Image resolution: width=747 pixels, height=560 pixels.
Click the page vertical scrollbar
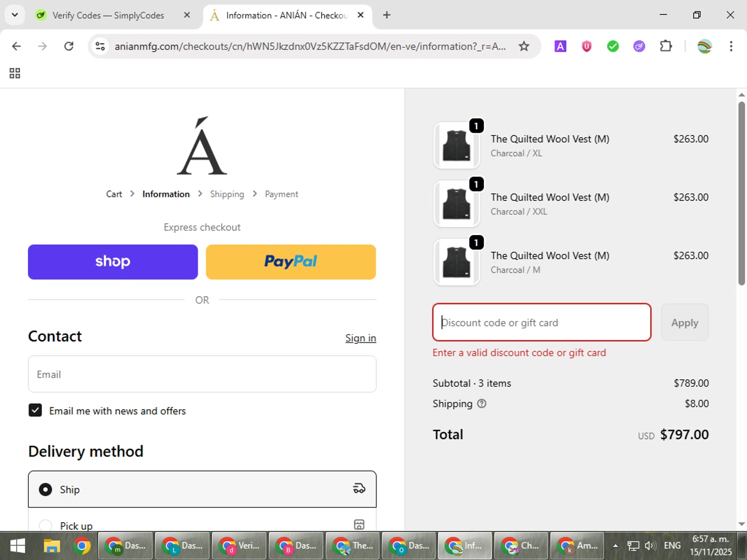coord(742,194)
